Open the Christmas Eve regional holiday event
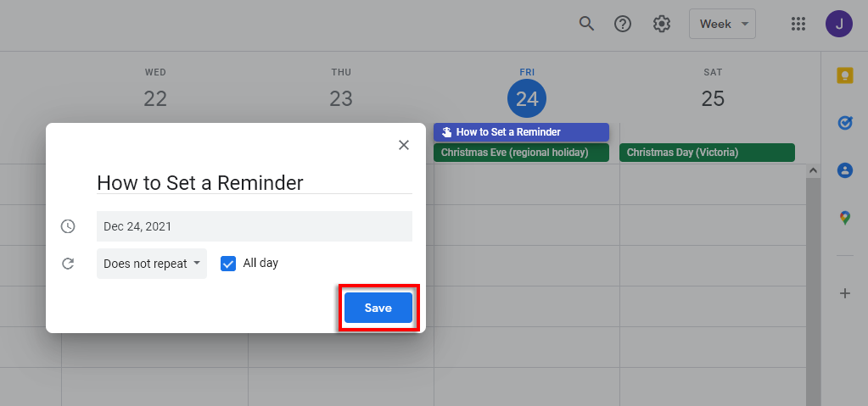Viewport: 868px width, 406px height. tap(521, 153)
